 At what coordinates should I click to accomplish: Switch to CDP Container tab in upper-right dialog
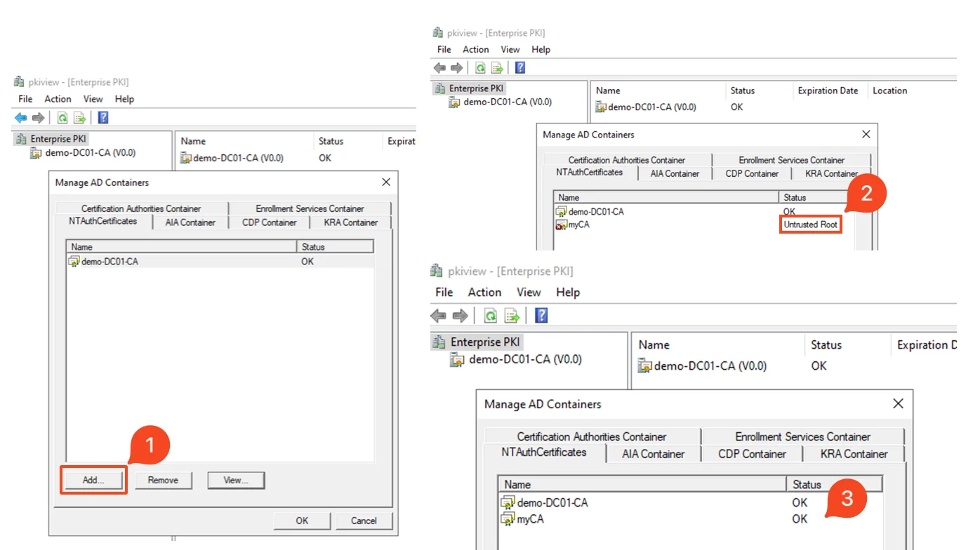(752, 173)
